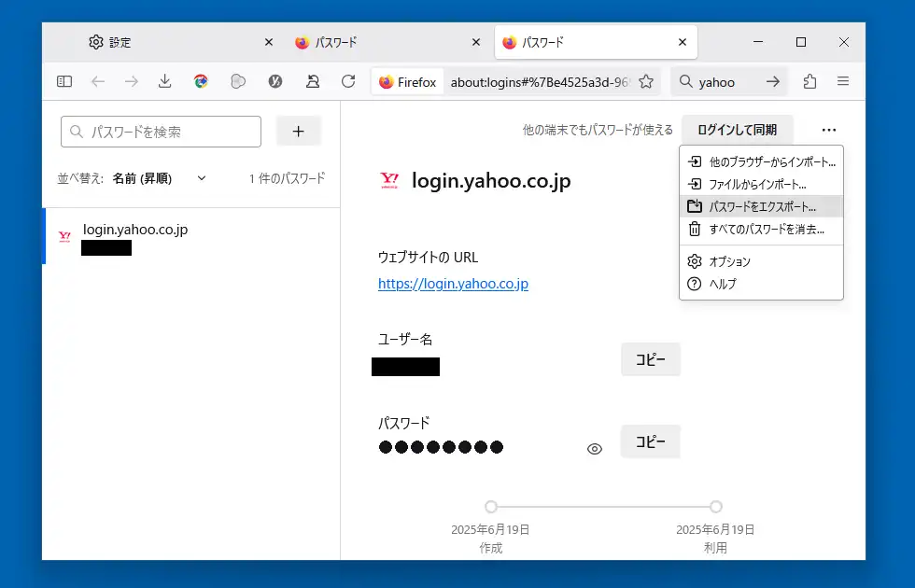This screenshot has width=915, height=588.
Task: Go forward with the right arrow button
Action: 132,81
